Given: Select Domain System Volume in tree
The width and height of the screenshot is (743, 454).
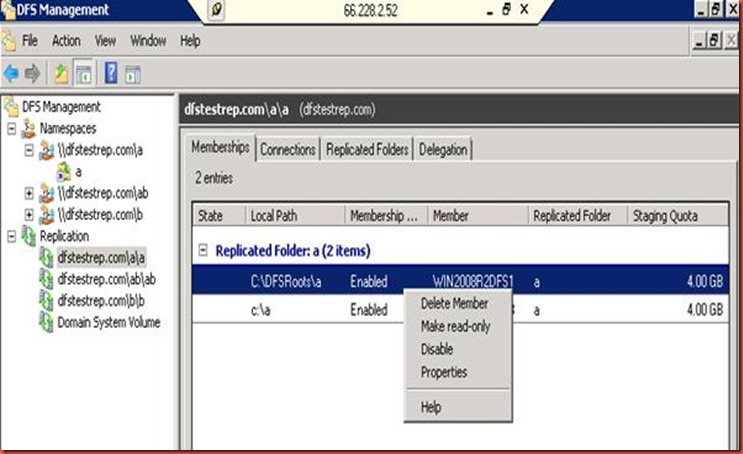Looking at the screenshot, I should click(x=109, y=322).
